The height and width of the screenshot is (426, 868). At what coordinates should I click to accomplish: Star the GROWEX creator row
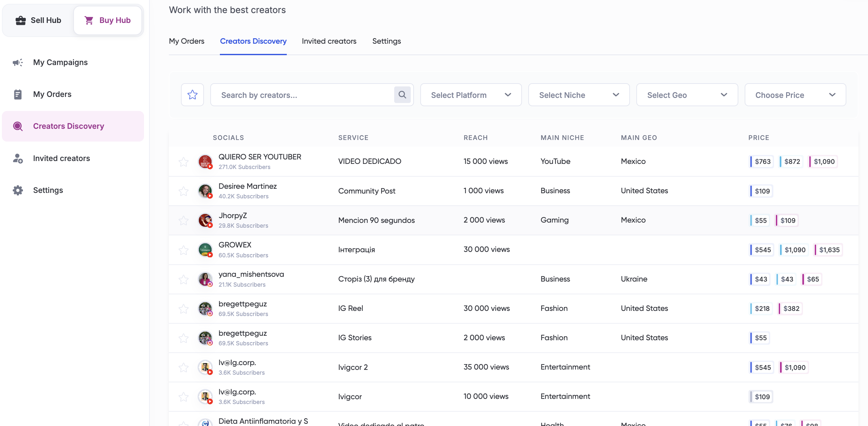[183, 250]
